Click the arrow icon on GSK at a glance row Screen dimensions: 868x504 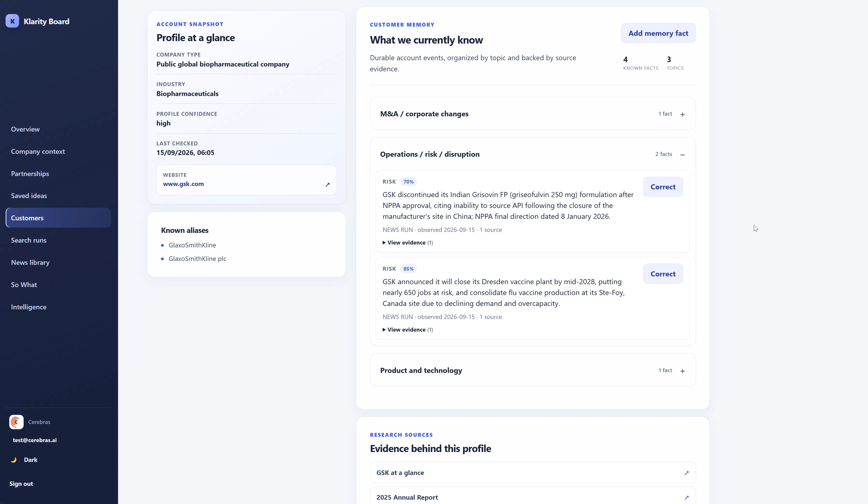(686, 473)
